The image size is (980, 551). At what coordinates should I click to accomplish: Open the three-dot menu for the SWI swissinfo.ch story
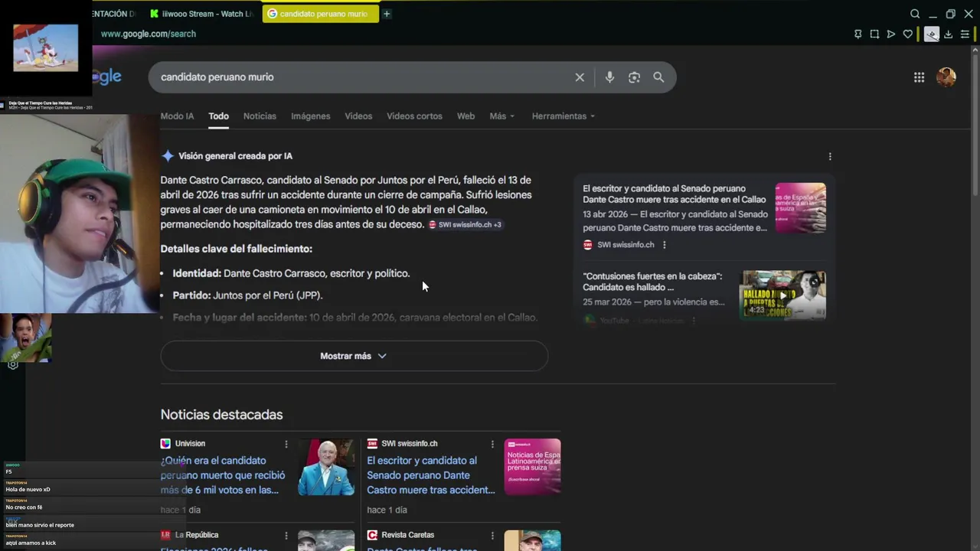click(492, 444)
